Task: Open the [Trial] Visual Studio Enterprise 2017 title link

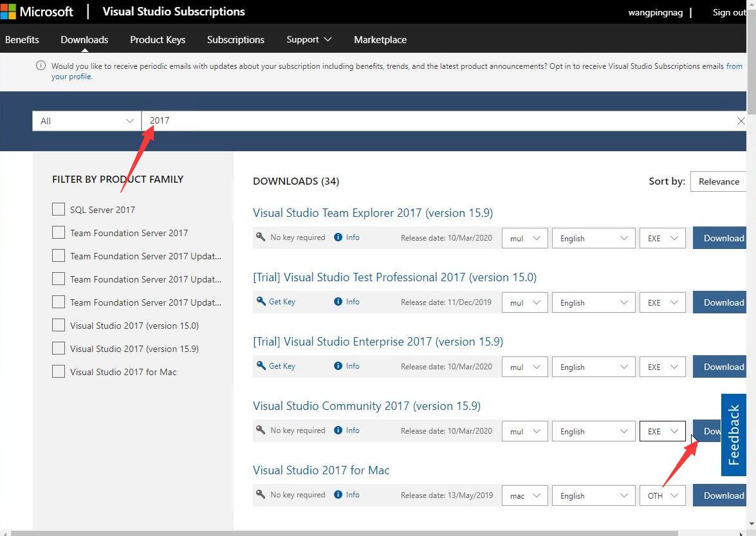Action: pos(378,341)
